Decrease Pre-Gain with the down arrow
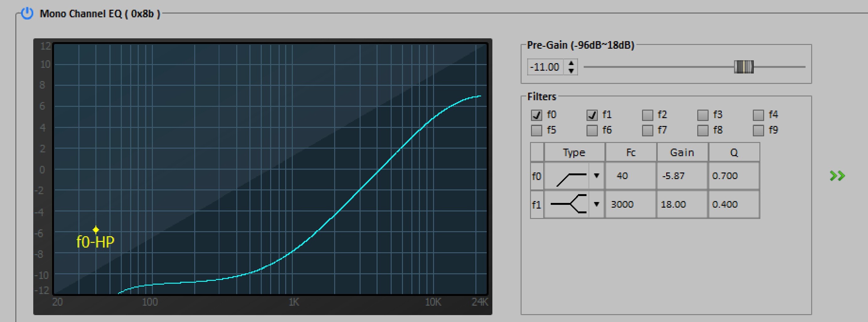This screenshot has height=322, width=868. pos(571,71)
